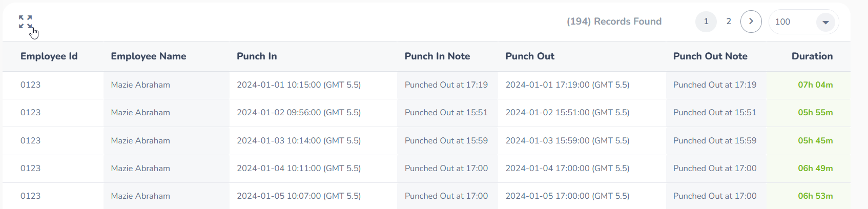Click the Punch Out column header
This screenshot has height=209, width=868.
click(x=530, y=56)
